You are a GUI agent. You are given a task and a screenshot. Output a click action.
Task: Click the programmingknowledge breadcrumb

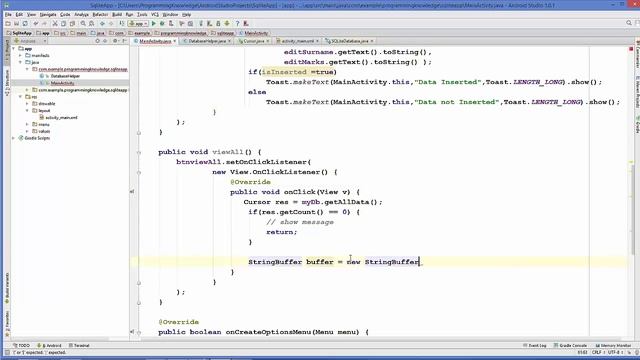click(x=181, y=33)
